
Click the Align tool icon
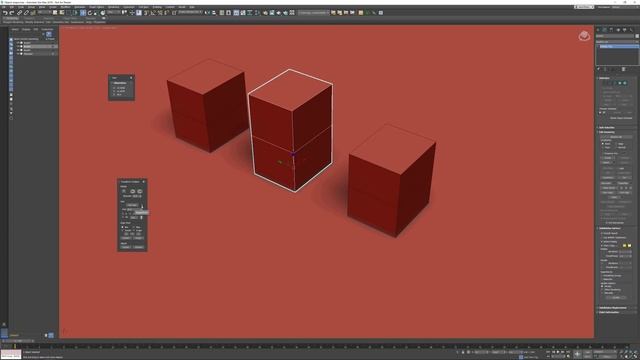[214, 13]
